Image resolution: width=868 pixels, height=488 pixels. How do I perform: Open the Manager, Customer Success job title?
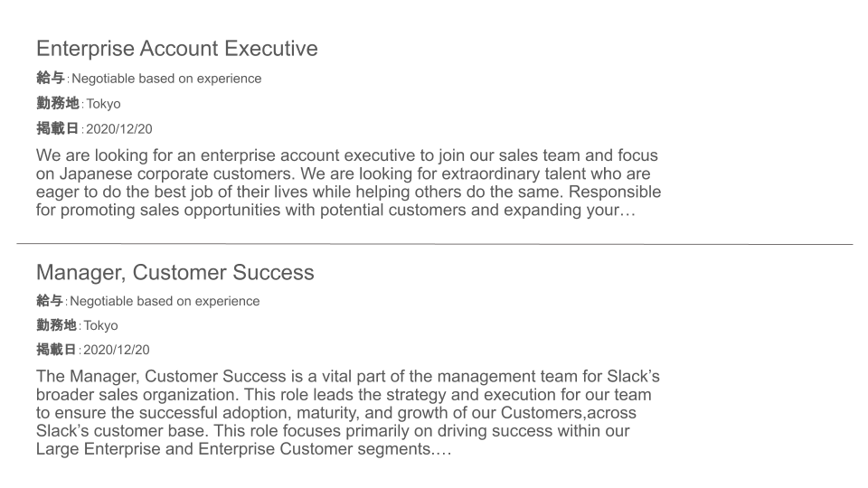pyautogui.click(x=175, y=273)
